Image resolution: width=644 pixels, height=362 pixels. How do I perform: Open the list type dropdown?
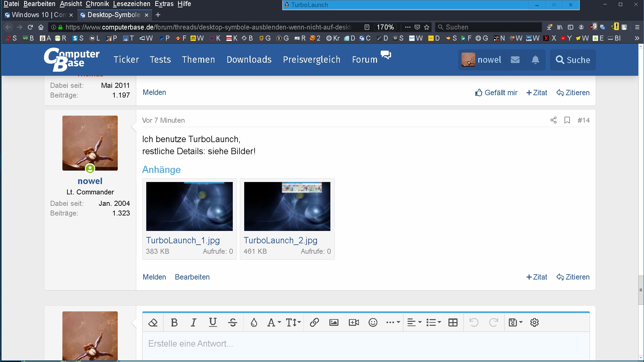pyautogui.click(x=434, y=322)
